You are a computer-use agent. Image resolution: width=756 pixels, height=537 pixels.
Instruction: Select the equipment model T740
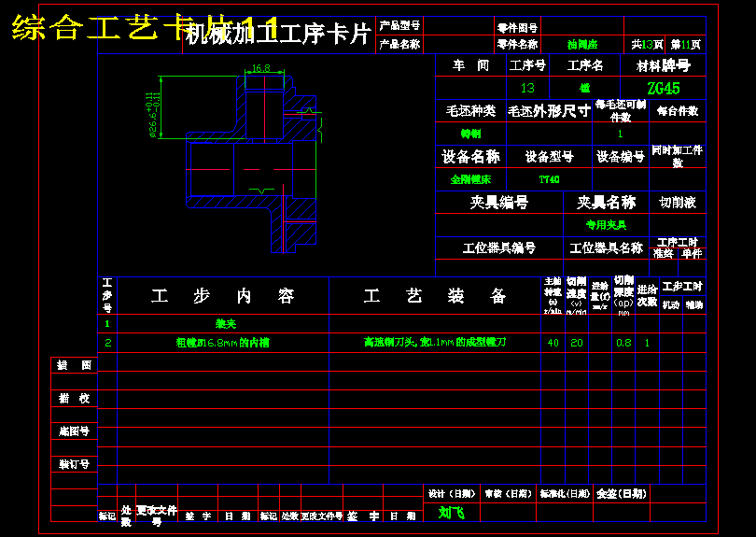pos(549,179)
